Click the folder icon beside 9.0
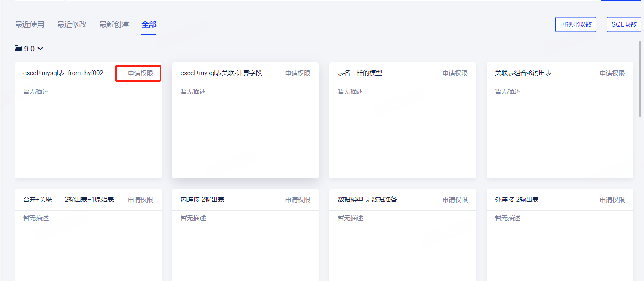Viewport: 644px width, 281px height. [x=18, y=49]
